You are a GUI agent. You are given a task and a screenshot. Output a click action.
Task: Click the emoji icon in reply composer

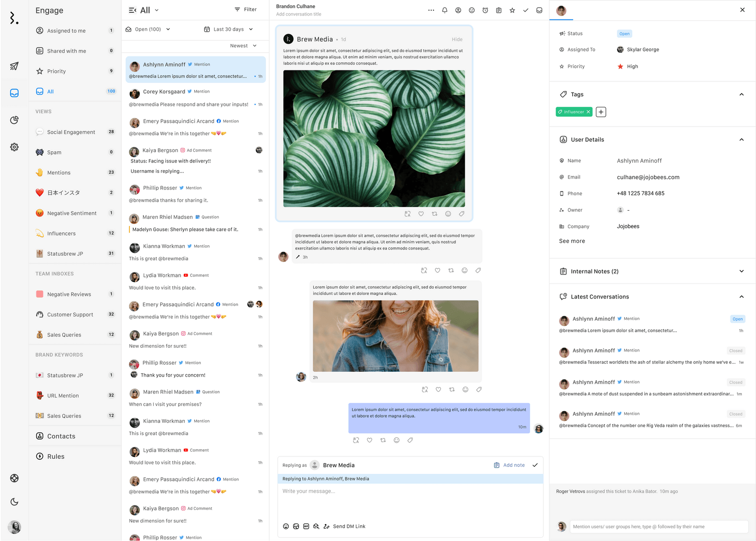[286, 526]
